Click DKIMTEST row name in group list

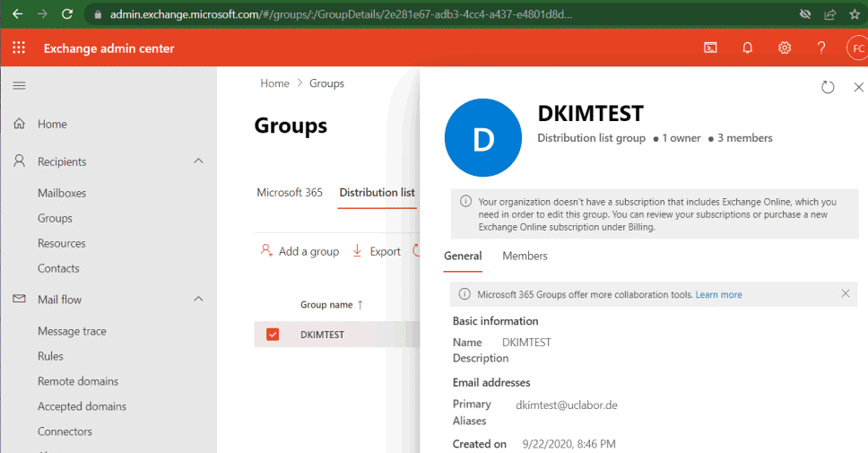322,335
